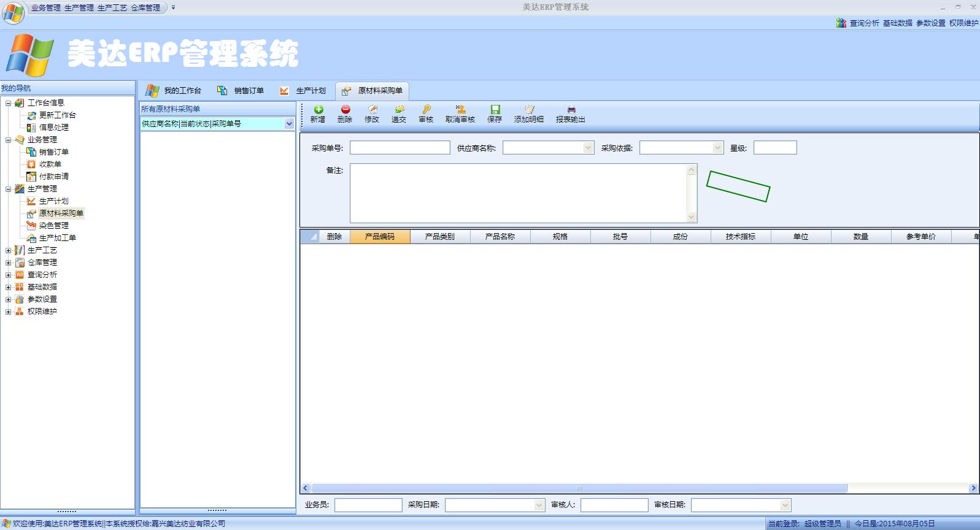Click the 删除 (delete) toolbar icon
The image size is (980, 530).
coord(345,110)
